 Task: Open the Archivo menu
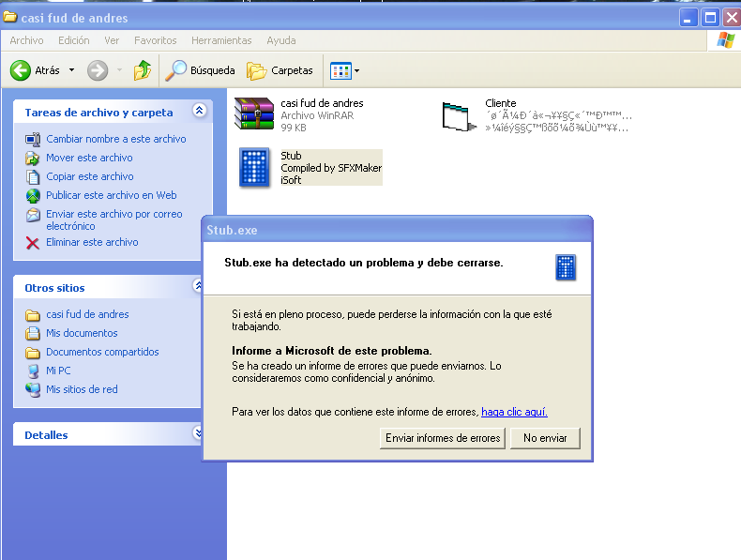[x=26, y=40]
